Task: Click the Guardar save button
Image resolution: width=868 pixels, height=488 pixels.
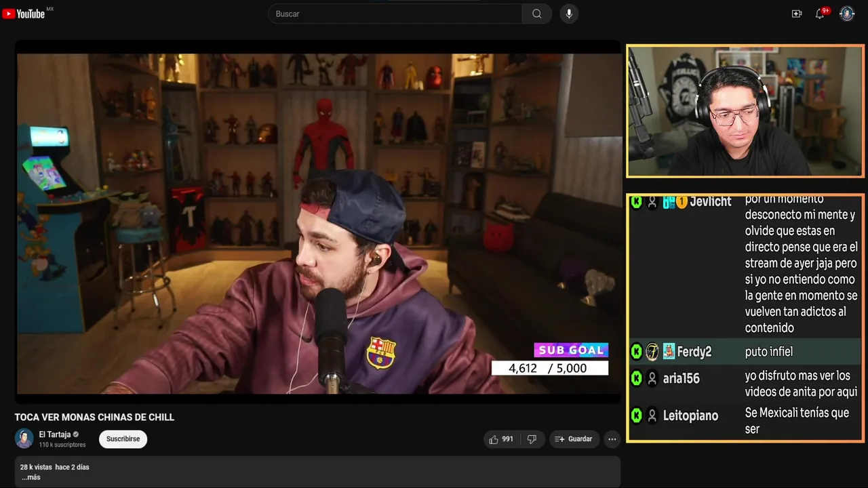Action: coord(574,439)
